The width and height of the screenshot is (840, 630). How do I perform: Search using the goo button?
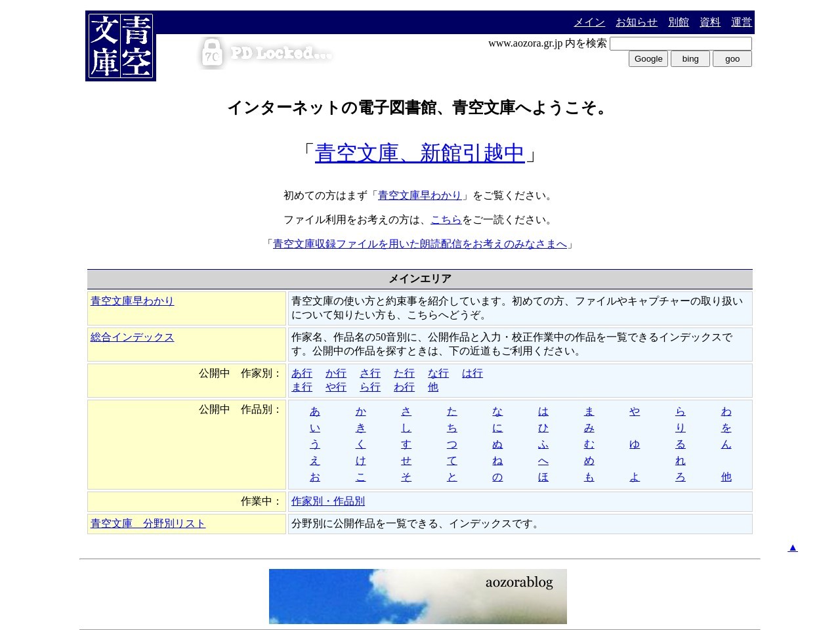click(732, 58)
